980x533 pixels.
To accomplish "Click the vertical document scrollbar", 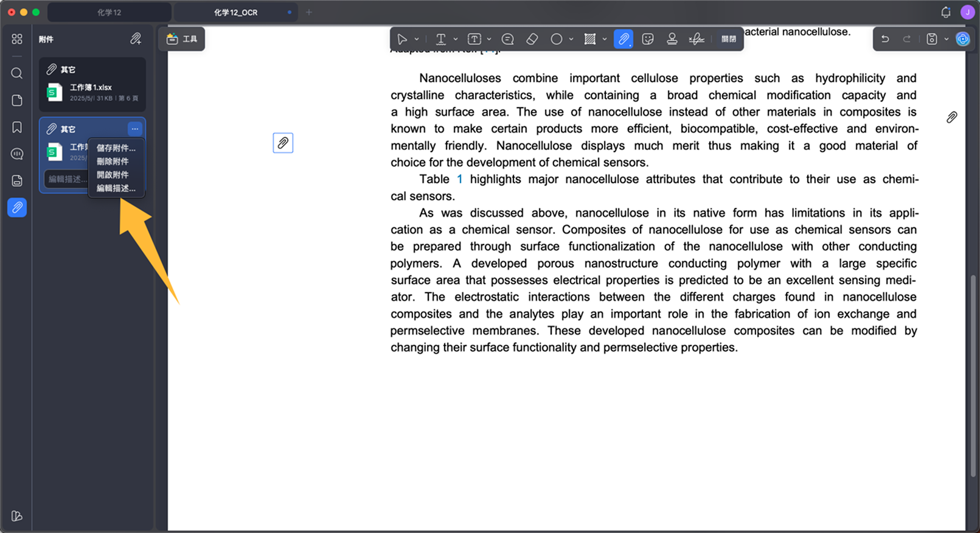I will [973, 375].
